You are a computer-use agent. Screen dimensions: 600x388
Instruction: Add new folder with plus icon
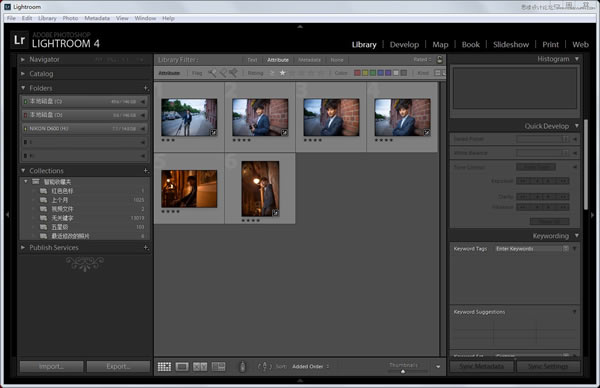pyautogui.click(x=146, y=88)
